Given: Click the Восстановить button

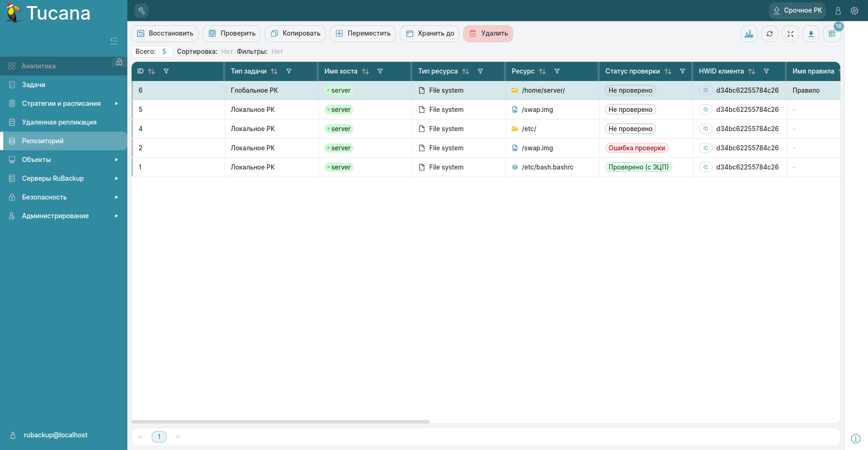Looking at the screenshot, I should pyautogui.click(x=165, y=34).
